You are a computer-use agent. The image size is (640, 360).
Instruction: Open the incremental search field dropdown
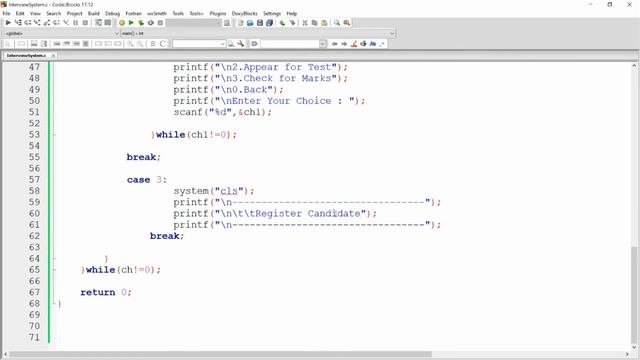[323, 44]
